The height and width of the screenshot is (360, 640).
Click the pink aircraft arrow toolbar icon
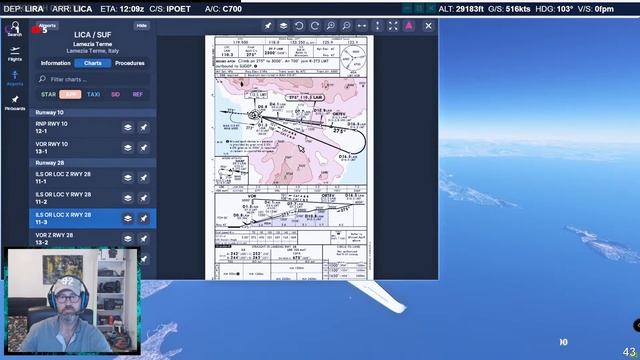click(x=409, y=26)
